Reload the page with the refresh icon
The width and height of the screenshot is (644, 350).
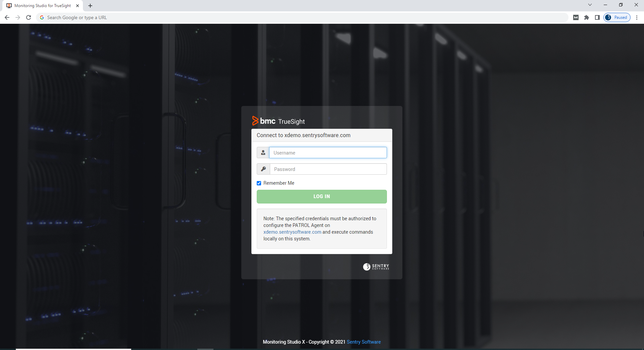tap(29, 17)
